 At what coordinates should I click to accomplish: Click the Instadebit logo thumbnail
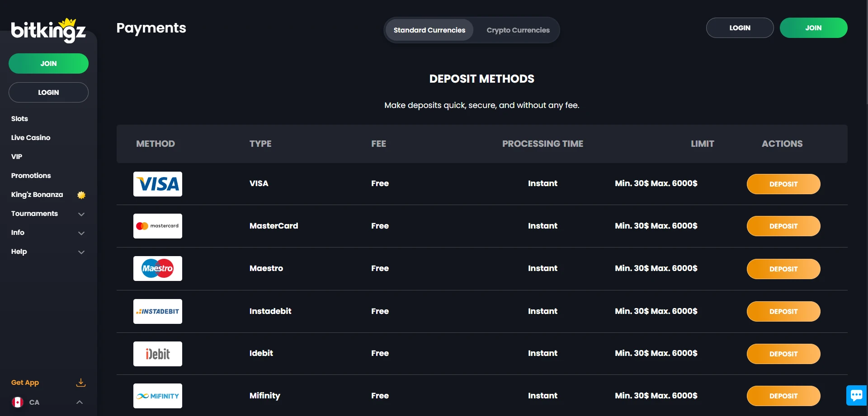tap(158, 311)
